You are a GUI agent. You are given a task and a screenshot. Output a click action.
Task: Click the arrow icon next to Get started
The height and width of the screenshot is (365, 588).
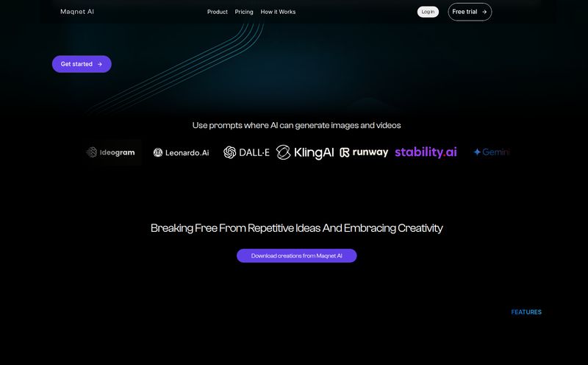point(100,64)
